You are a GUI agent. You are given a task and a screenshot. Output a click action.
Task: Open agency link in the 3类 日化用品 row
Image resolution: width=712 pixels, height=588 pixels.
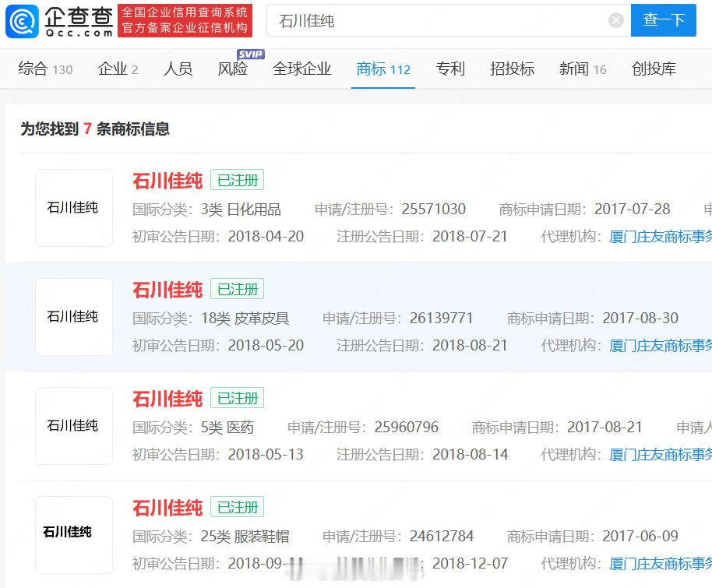pyautogui.click(x=661, y=237)
